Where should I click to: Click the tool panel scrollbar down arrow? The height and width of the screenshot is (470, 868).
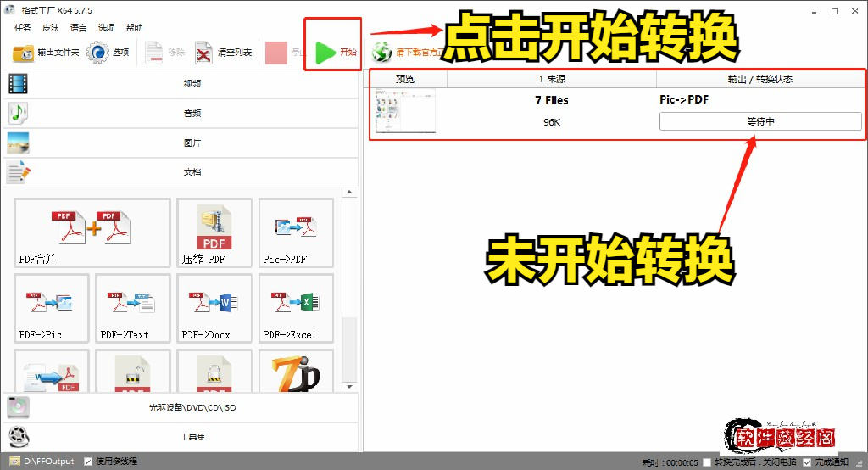tap(349, 387)
